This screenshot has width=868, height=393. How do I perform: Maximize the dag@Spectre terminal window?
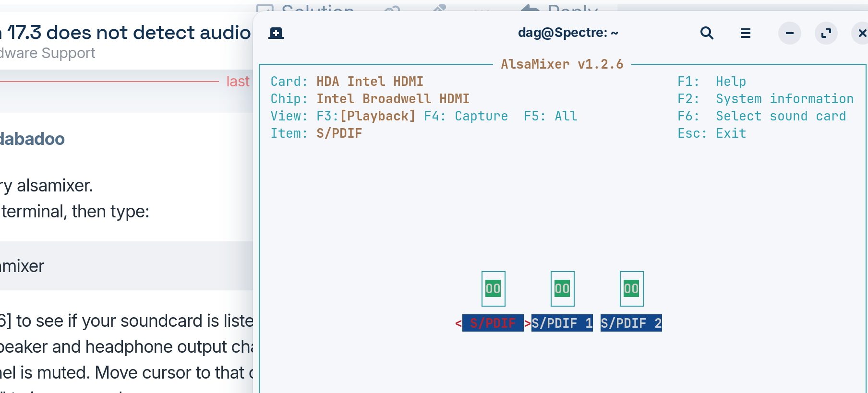click(826, 33)
